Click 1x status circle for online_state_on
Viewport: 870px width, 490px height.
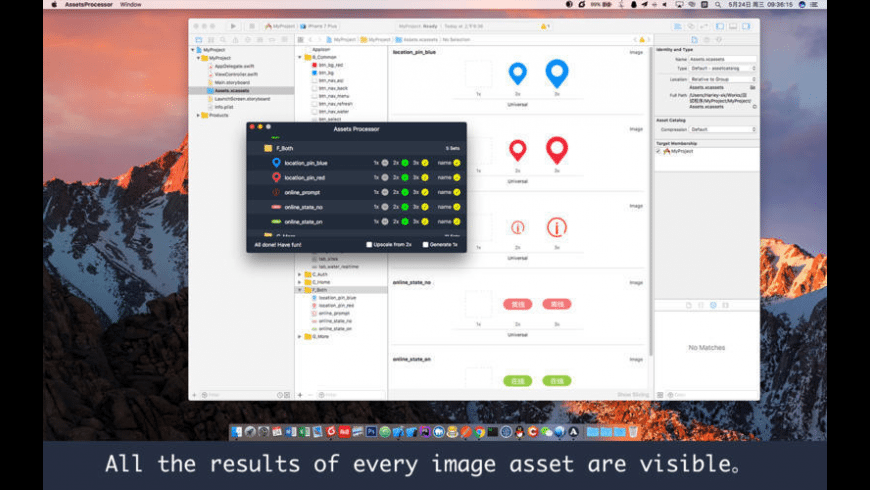pyautogui.click(x=385, y=221)
